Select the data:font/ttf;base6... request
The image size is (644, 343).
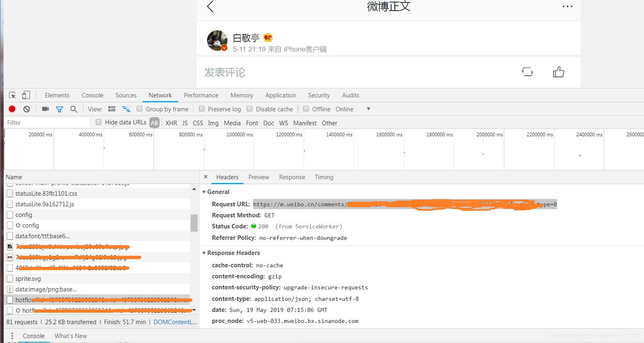click(x=97, y=236)
